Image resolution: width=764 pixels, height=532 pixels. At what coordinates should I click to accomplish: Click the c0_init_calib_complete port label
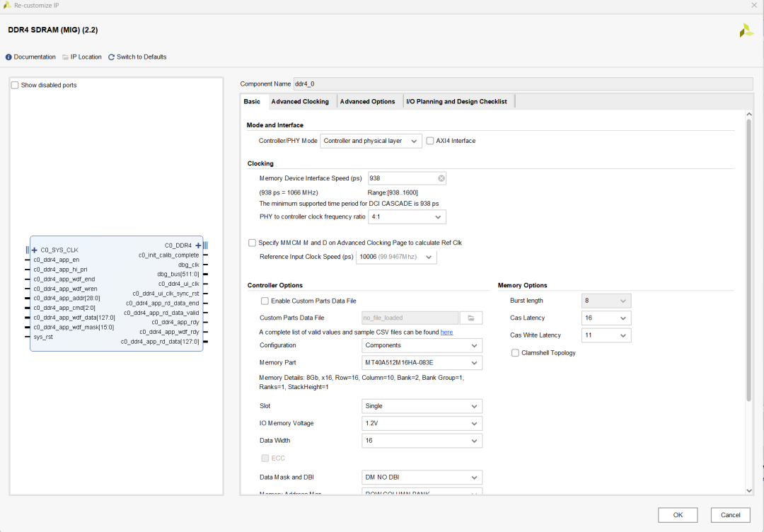(x=168, y=255)
